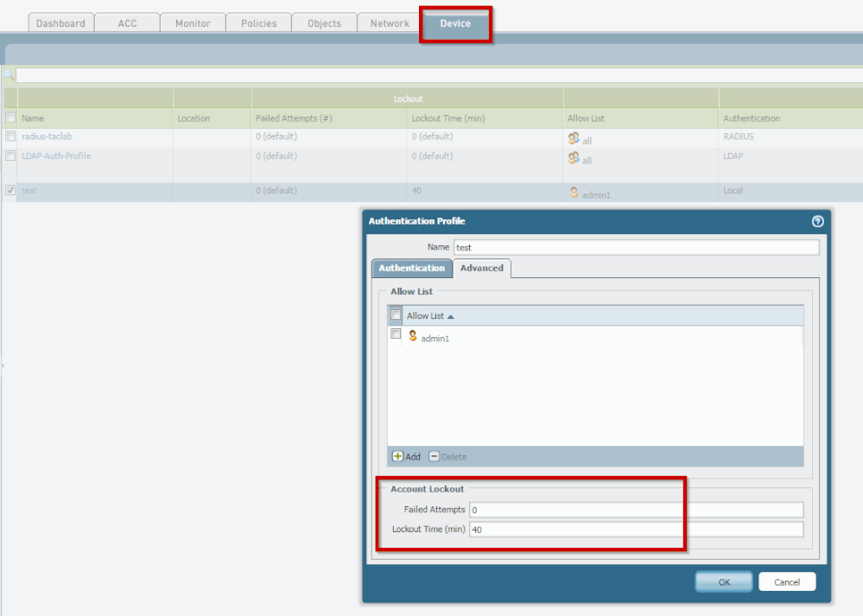Open the help icon in Authentication Profile dialog
This screenshot has height=616, width=863.
pos(817,221)
